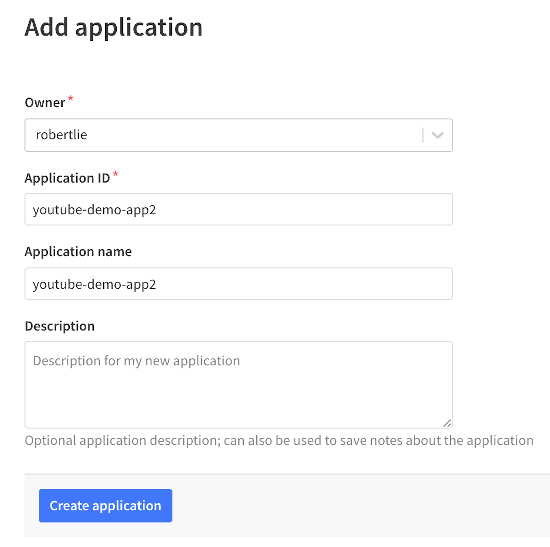Click the youtube-demo-app2 text under Application ID
The width and height of the screenshot is (550, 547).
(94, 210)
